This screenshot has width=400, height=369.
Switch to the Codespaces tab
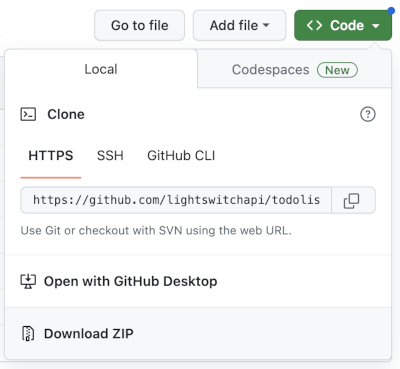tap(294, 69)
